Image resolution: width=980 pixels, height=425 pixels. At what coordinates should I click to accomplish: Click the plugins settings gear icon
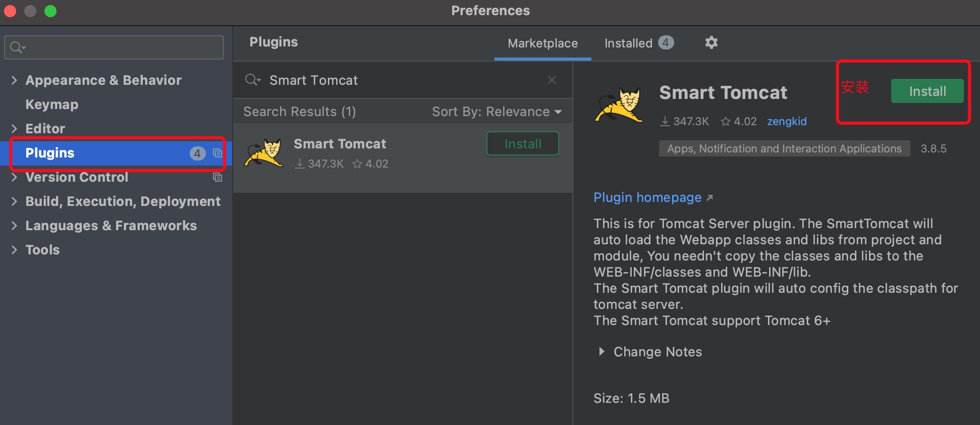[711, 42]
